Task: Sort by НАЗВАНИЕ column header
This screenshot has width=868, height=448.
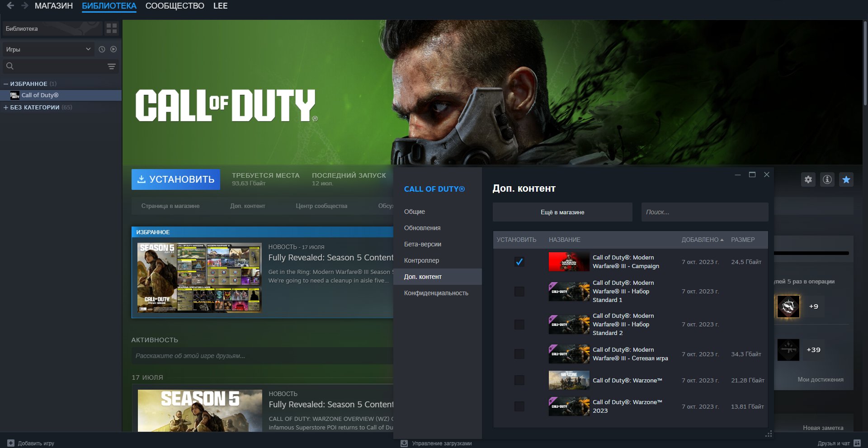Action: click(x=565, y=240)
